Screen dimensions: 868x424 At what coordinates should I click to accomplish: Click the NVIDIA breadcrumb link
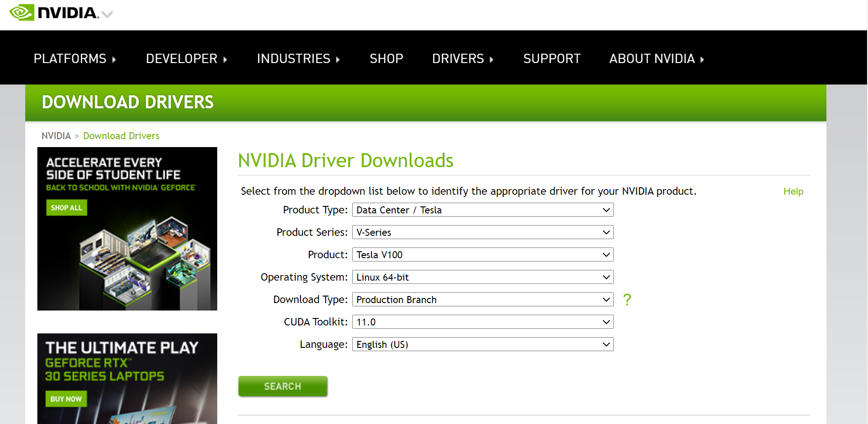pyautogui.click(x=56, y=136)
